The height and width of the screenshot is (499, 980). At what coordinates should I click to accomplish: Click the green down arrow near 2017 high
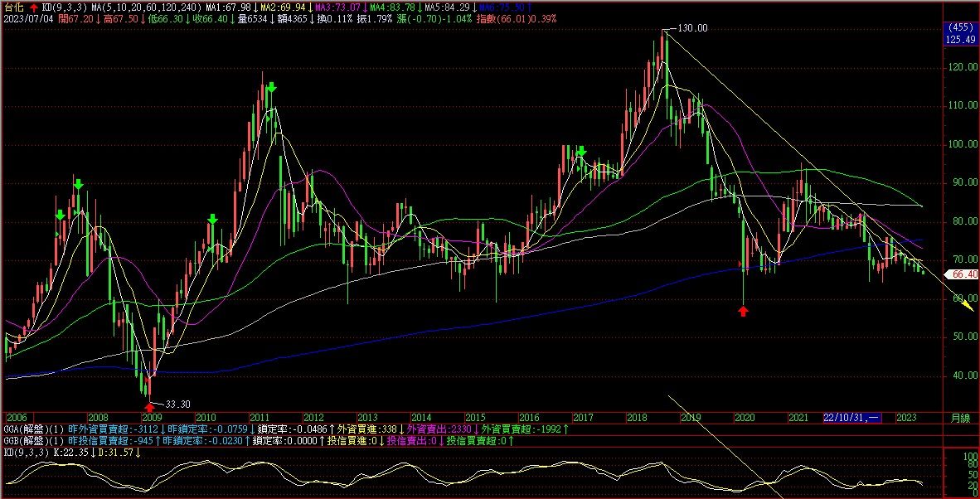(x=581, y=152)
